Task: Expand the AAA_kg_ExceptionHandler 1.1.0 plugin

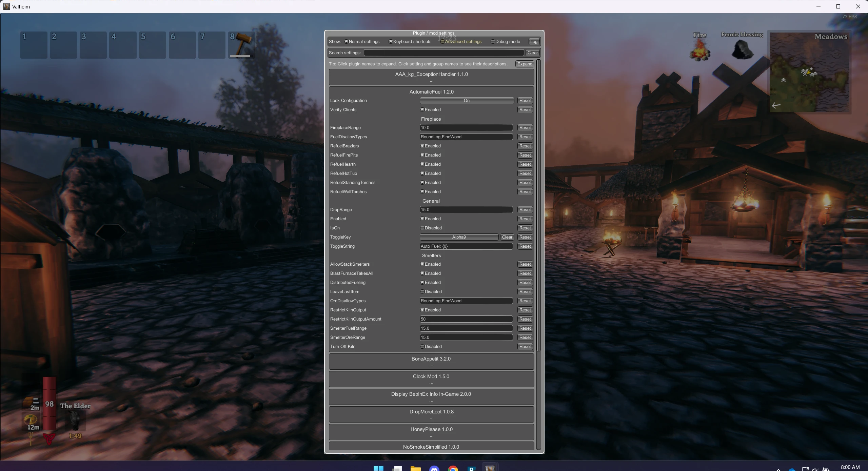Action: tap(431, 77)
